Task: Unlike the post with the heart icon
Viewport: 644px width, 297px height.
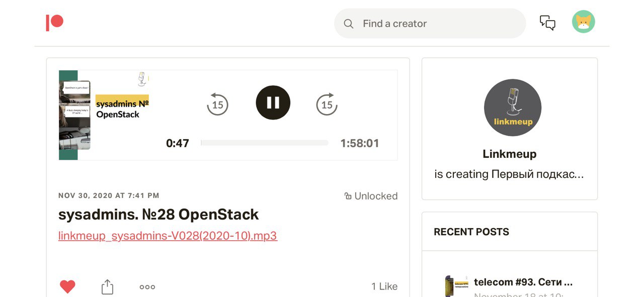Action: point(67,286)
